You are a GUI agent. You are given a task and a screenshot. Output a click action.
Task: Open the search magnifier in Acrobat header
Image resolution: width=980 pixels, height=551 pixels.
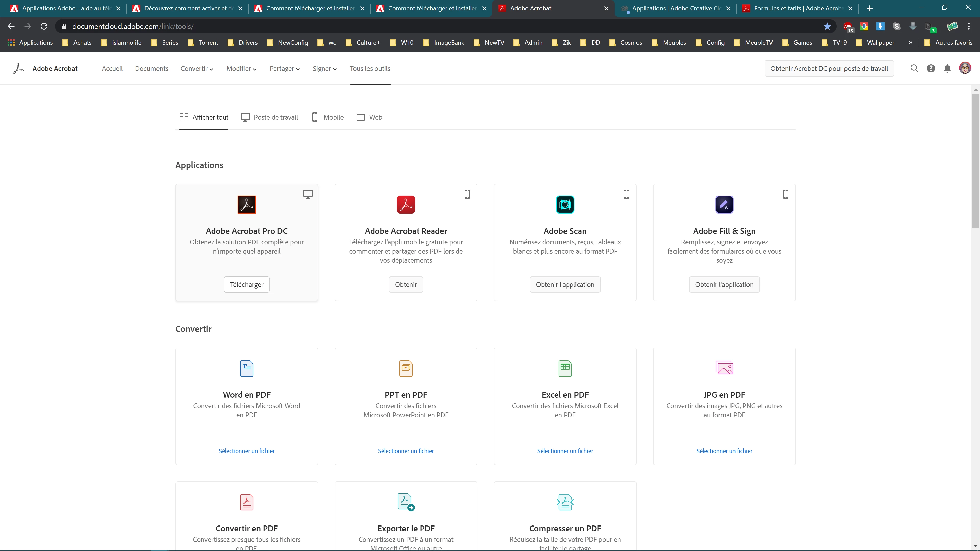tap(914, 68)
